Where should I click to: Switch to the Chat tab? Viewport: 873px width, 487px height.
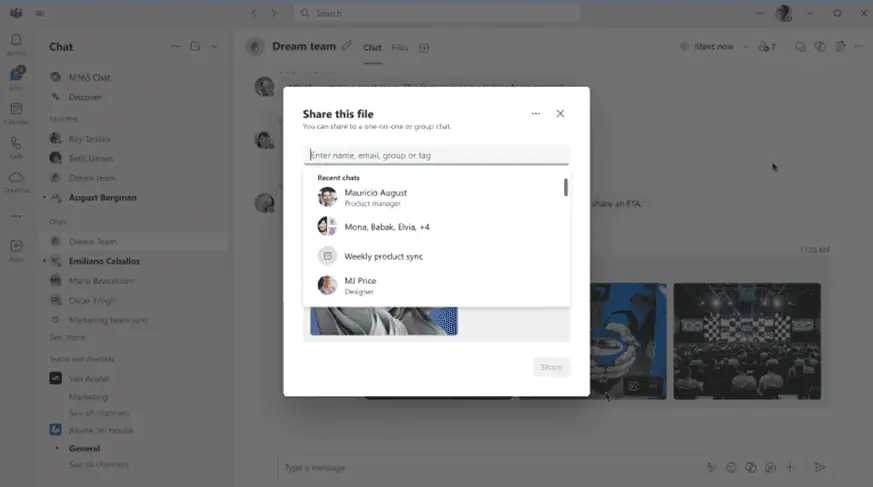[372, 48]
